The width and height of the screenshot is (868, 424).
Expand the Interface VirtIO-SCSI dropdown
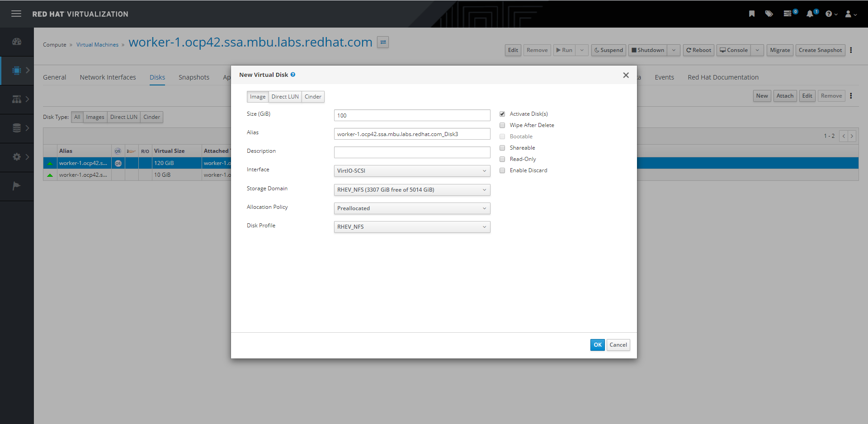point(412,171)
